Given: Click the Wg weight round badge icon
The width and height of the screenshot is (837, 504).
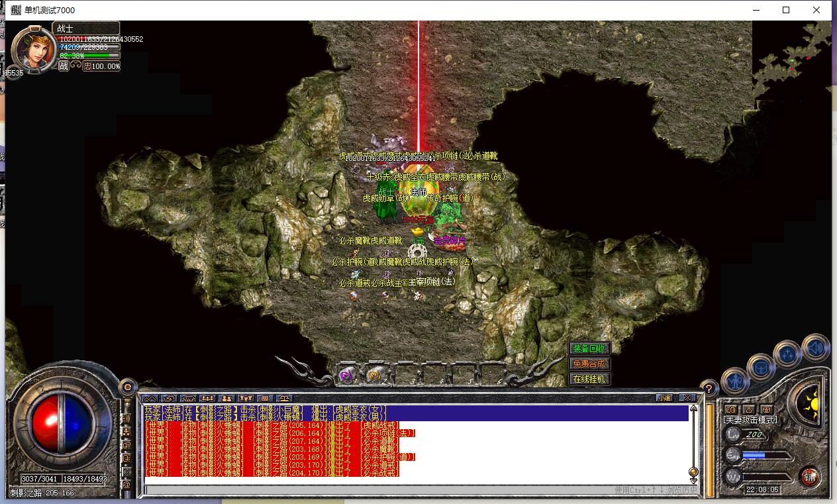Looking at the screenshot, I should 733,476.
